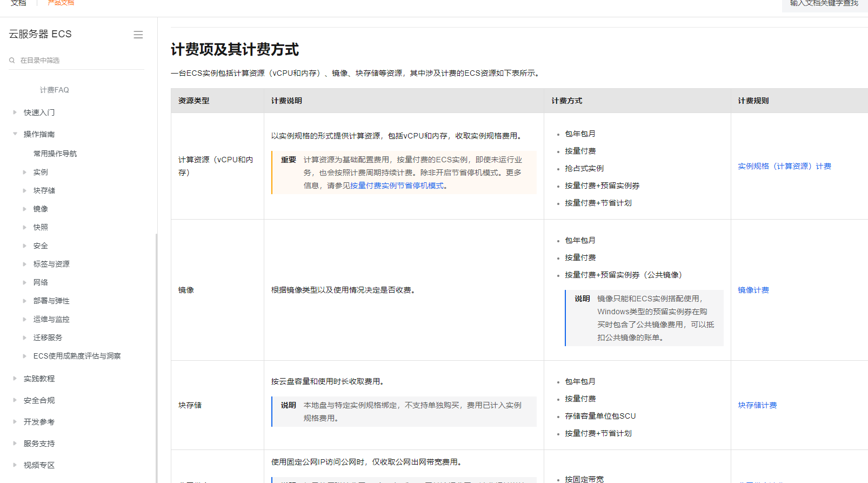The image size is (868, 483).
Task: Click sidebar vertical scrollbar
Action: point(156,357)
